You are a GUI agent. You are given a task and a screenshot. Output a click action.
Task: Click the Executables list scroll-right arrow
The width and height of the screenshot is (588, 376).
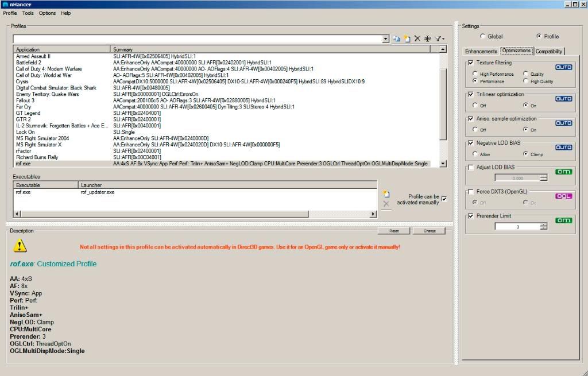373,214
